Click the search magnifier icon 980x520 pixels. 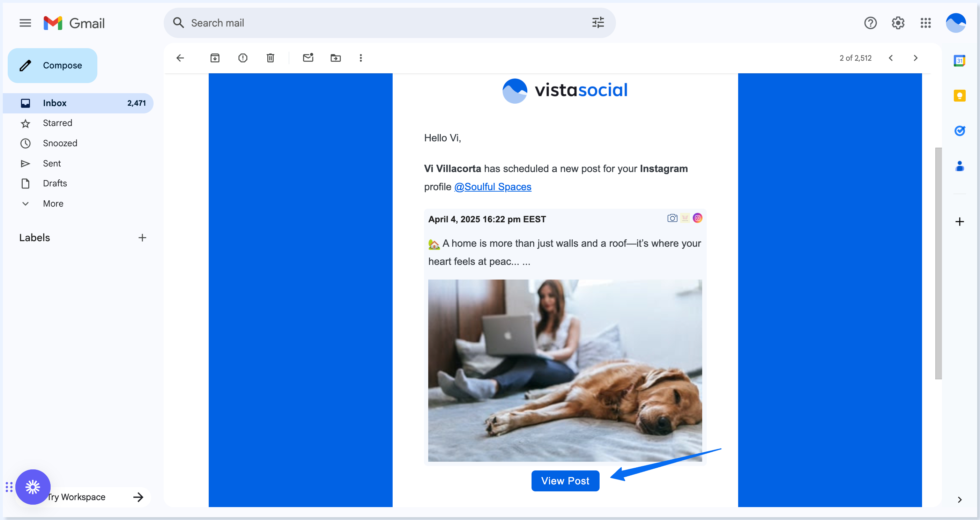tap(178, 23)
